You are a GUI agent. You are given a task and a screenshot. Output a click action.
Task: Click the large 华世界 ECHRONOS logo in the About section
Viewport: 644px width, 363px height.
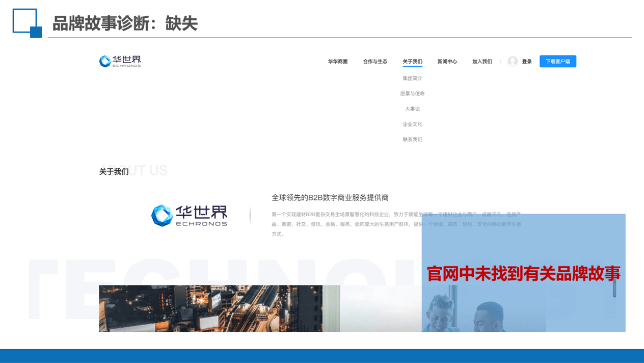pyautogui.click(x=189, y=216)
